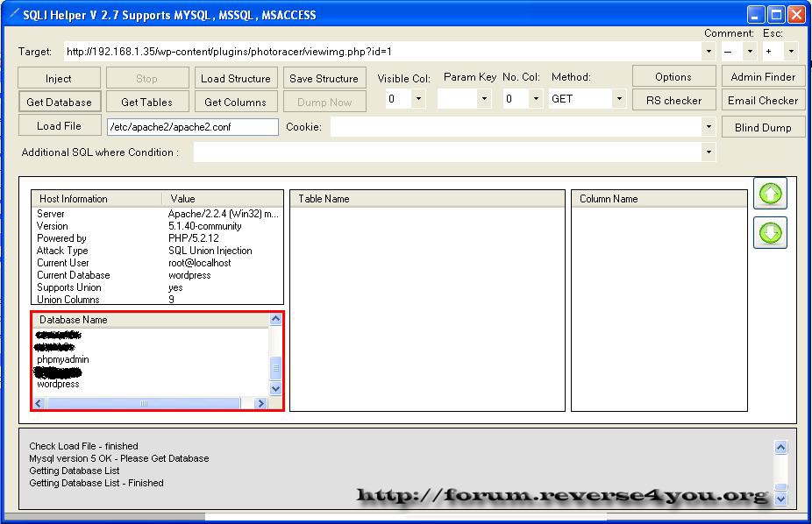The image size is (812, 524).
Task: Launch RS checker
Action: pyautogui.click(x=673, y=100)
